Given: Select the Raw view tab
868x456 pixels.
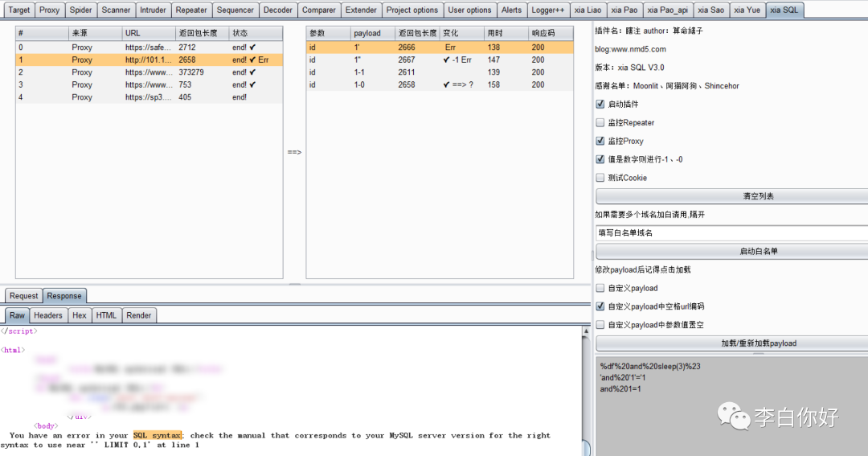Looking at the screenshot, I should tap(17, 315).
